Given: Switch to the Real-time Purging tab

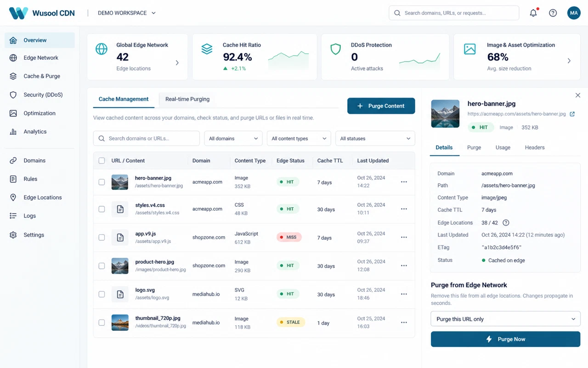Looking at the screenshot, I should click(187, 99).
